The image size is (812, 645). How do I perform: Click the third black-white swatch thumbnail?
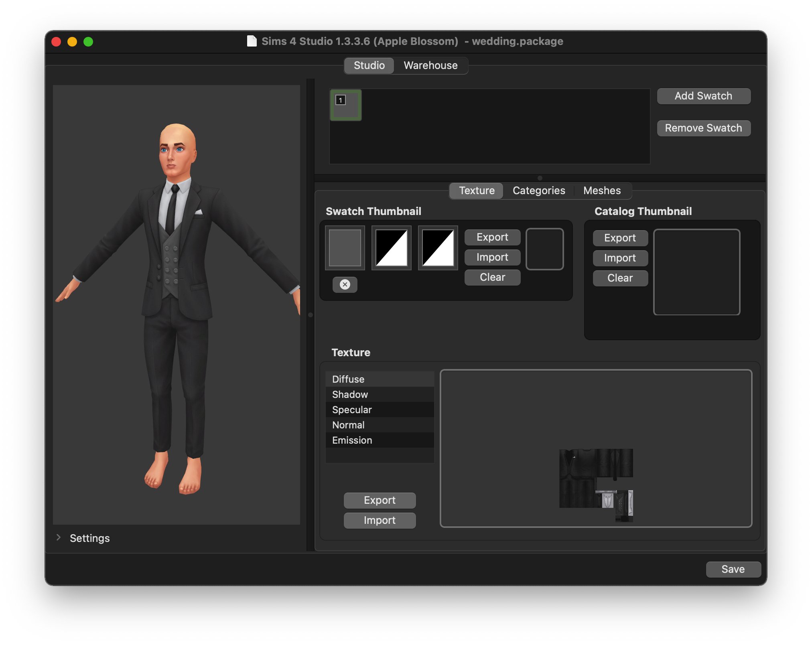pos(437,247)
